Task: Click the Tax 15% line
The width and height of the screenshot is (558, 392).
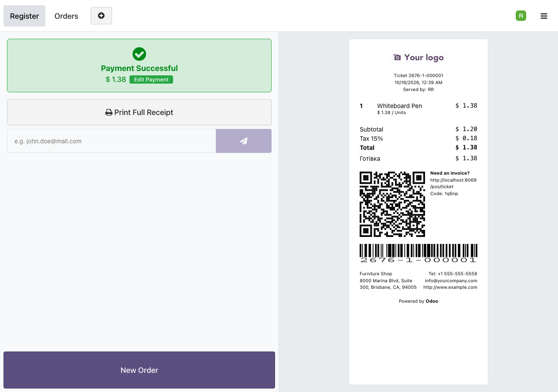Action: coord(418,139)
